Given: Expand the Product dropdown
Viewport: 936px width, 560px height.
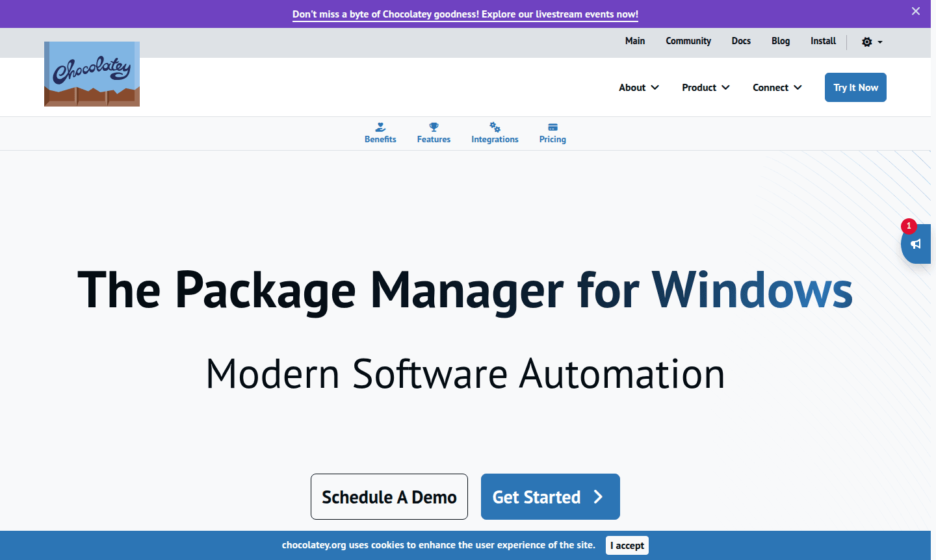Looking at the screenshot, I should pos(705,87).
